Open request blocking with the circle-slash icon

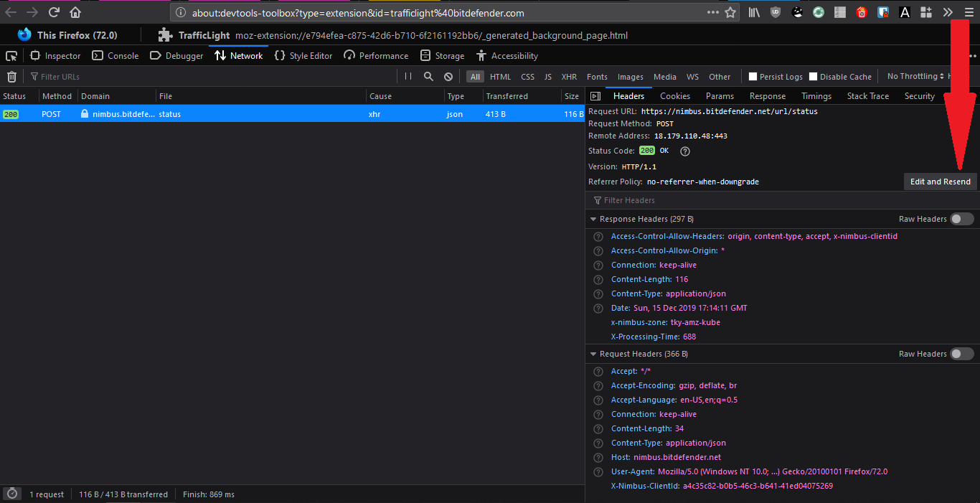point(448,77)
